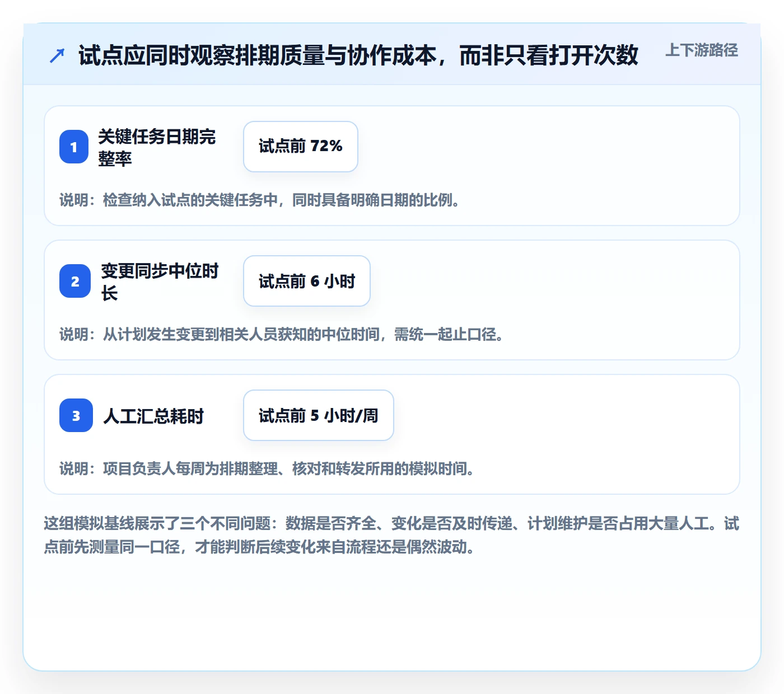Select the 试点前 5 小时/周 pill

pyautogui.click(x=319, y=415)
